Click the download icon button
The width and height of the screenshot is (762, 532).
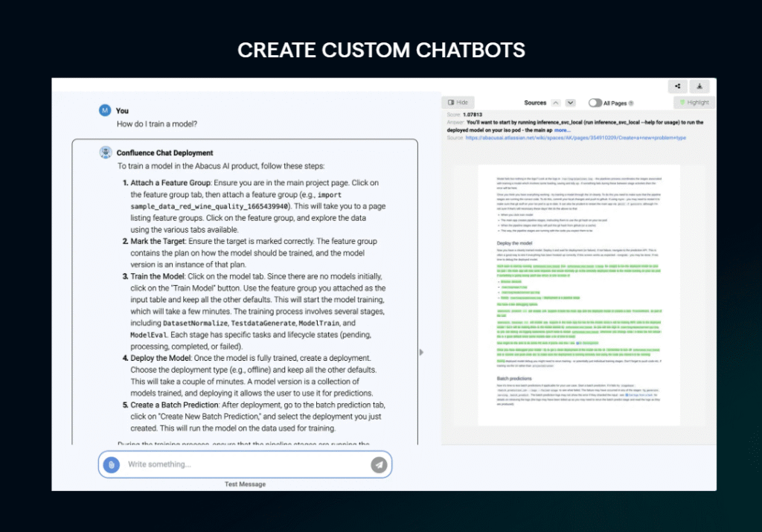point(699,86)
